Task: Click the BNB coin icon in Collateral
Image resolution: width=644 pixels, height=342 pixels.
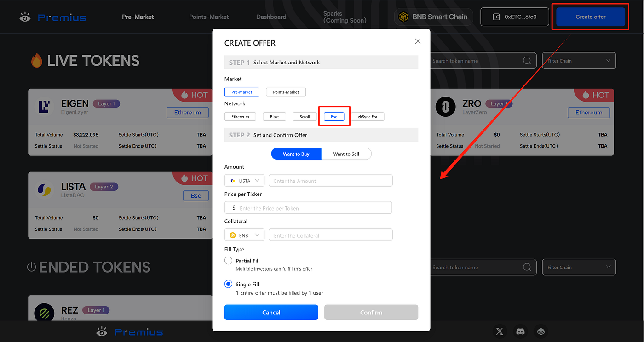Action: tap(233, 235)
